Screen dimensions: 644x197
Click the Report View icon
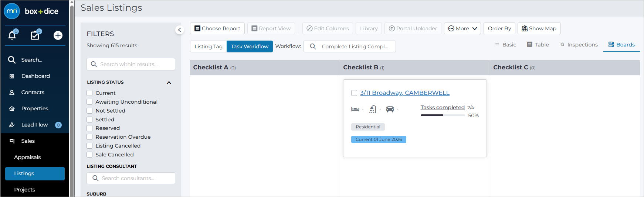[254, 28]
